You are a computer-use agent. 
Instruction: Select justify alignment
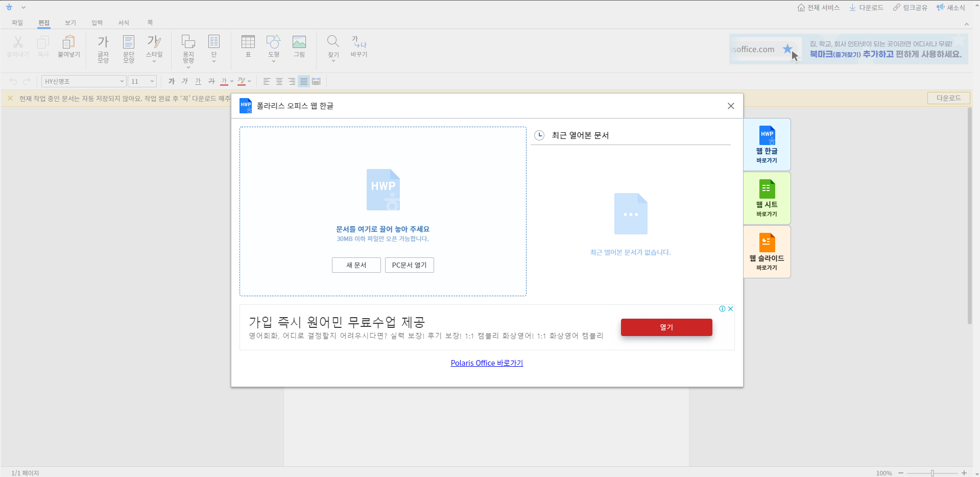pyautogui.click(x=304, y=81)
